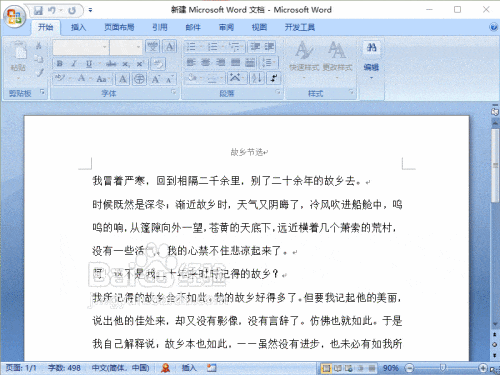Screen dimensions: 500x375
Task: Open paragraph dialog launcher in 段落 group
Action: click(x=278, y=92)
